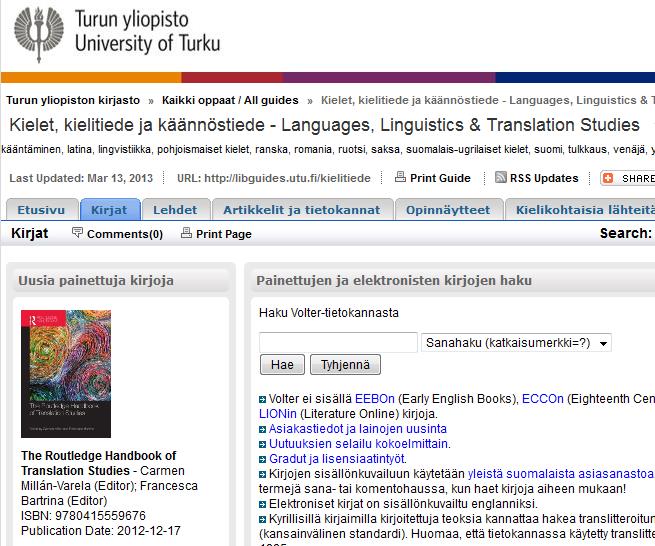Viewport: 655px width, 546px height.
Task: Click the Share button label
Action: [x=637, y=178]
